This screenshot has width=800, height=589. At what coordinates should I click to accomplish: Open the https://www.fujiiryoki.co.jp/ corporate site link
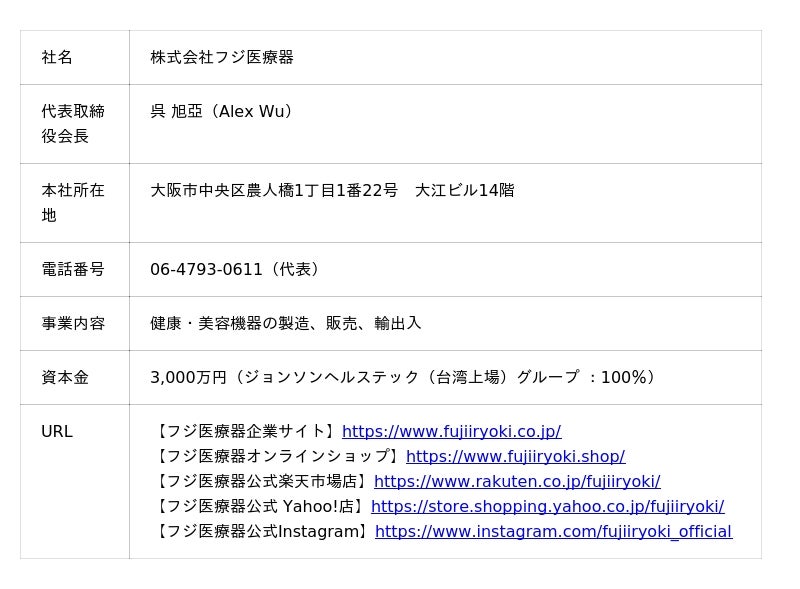[x=451, y=432]
